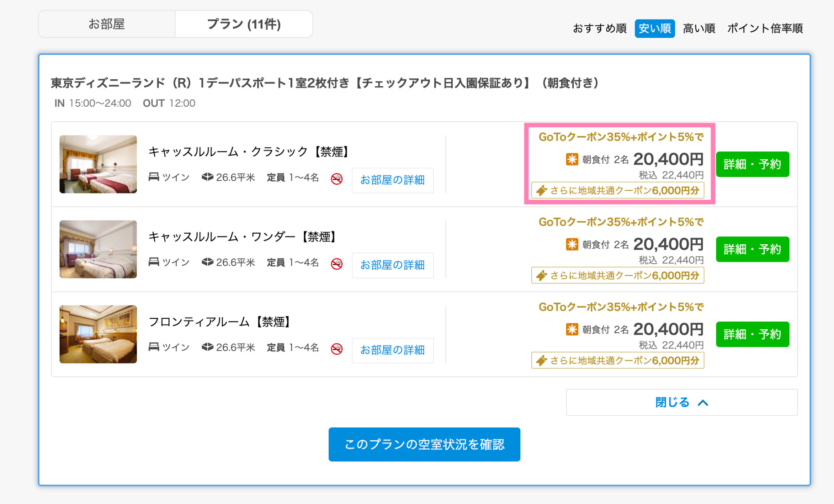Sort by おすすめ順
Screen dimensions: 834x504
pos(600,28)
